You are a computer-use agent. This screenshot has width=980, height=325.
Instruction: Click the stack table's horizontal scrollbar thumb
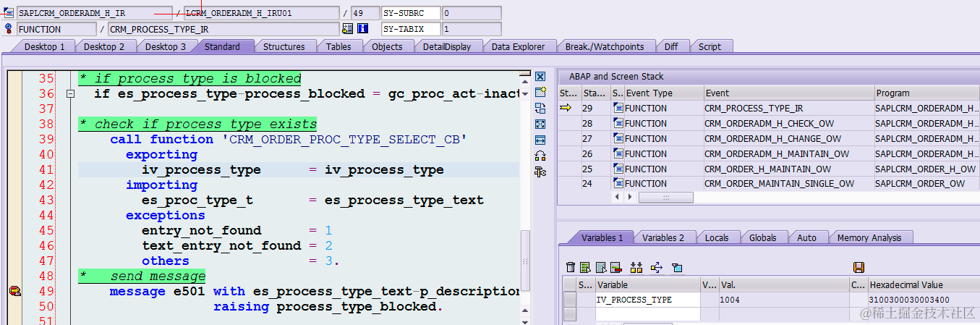point(665,197)
